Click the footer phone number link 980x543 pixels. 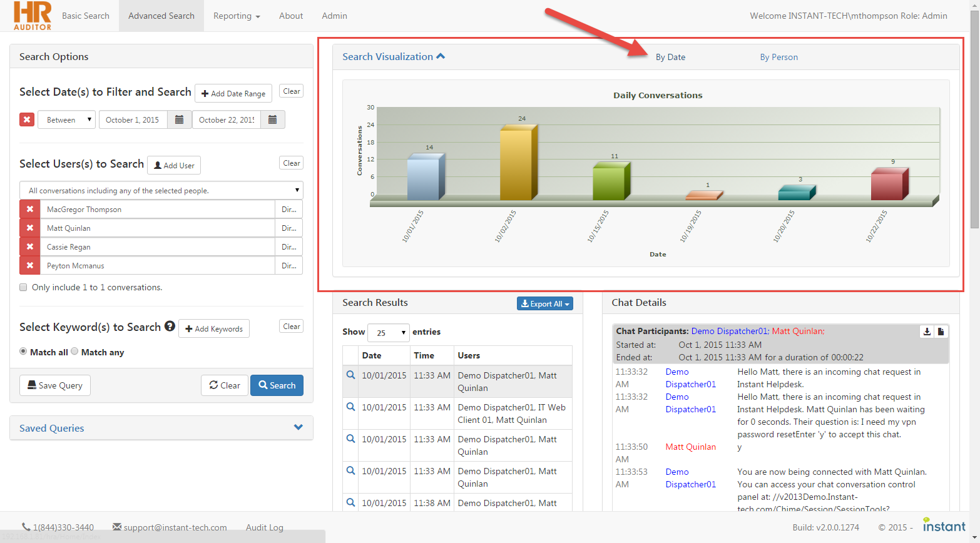tap(58, 527)
